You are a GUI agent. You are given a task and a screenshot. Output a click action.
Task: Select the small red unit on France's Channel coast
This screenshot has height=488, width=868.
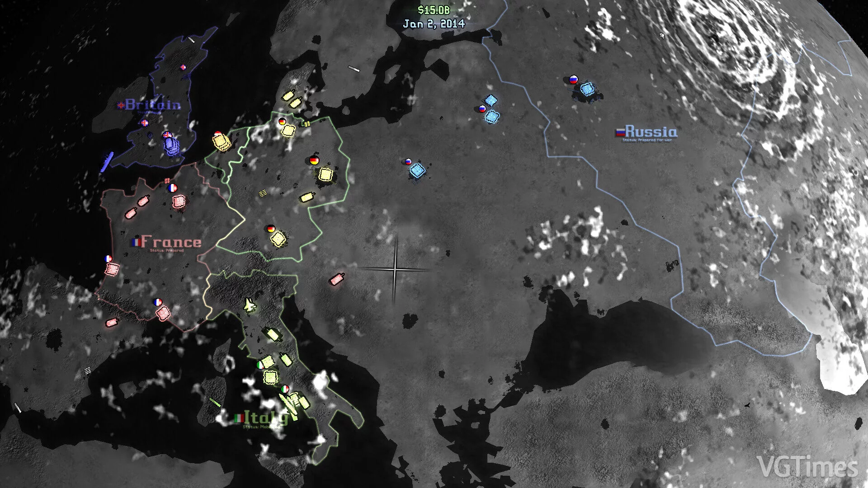[167, 180]
